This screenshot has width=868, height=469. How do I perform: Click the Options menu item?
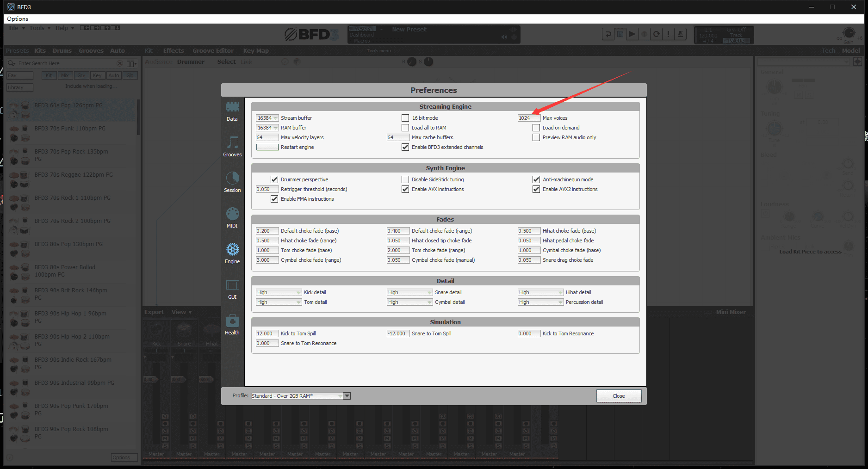(x=18, y=19)
